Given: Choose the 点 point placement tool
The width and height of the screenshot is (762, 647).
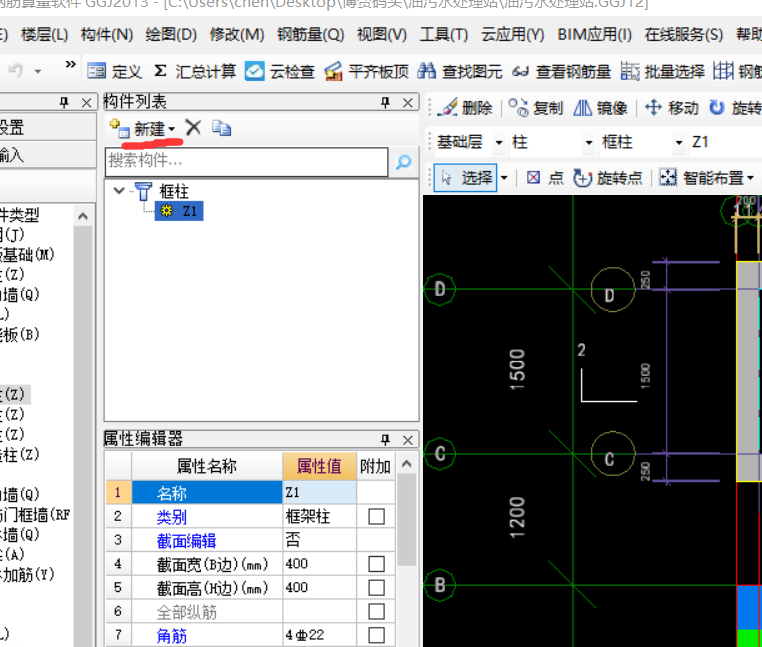Looking at the screenshot, I should pos(545,178).
